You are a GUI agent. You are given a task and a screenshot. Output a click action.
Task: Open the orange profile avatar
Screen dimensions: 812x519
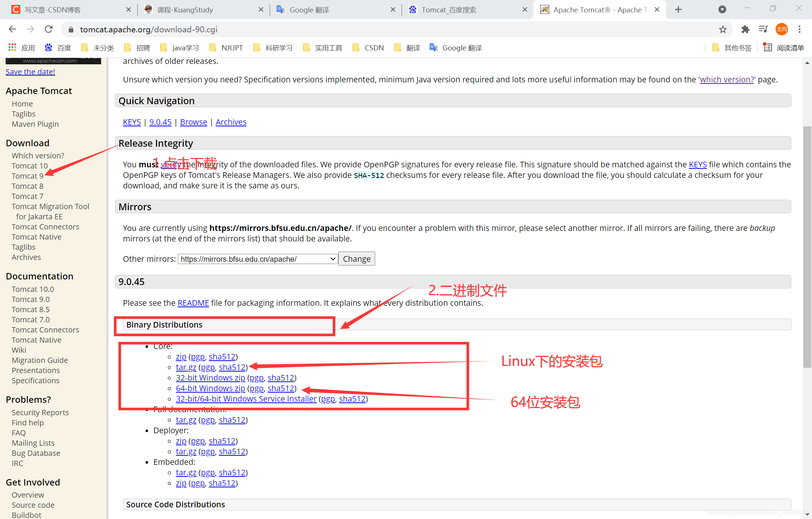click(x=782, y=29)
